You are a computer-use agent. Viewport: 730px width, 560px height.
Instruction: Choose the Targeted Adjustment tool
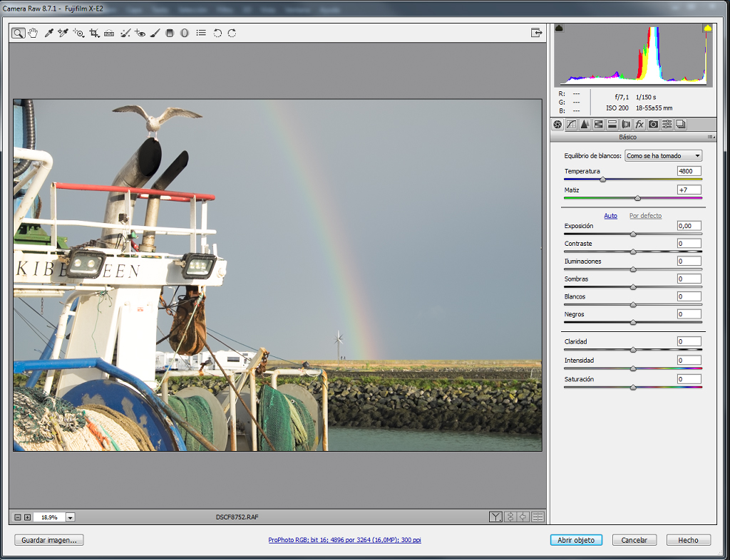78,33
